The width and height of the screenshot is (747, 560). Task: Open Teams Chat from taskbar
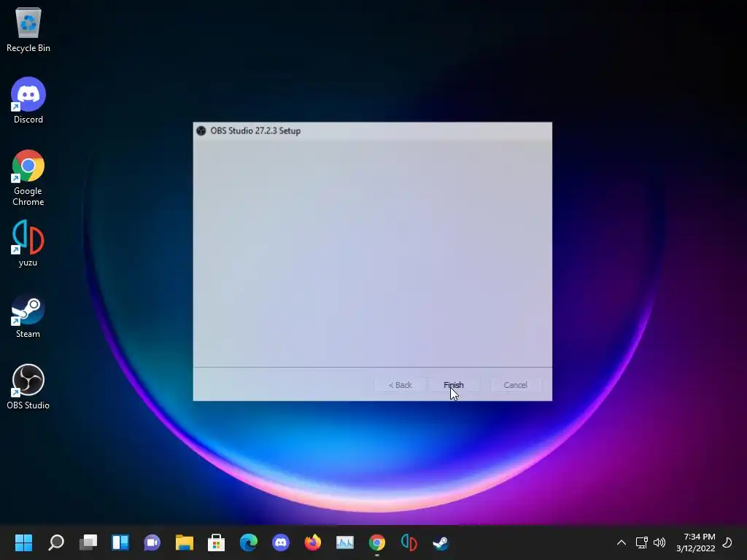point(152,542)
